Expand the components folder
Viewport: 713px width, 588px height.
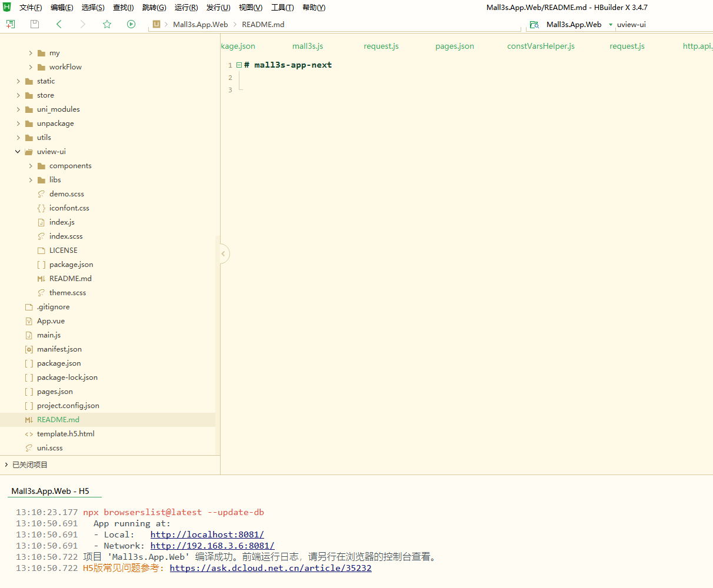[31, 166]
